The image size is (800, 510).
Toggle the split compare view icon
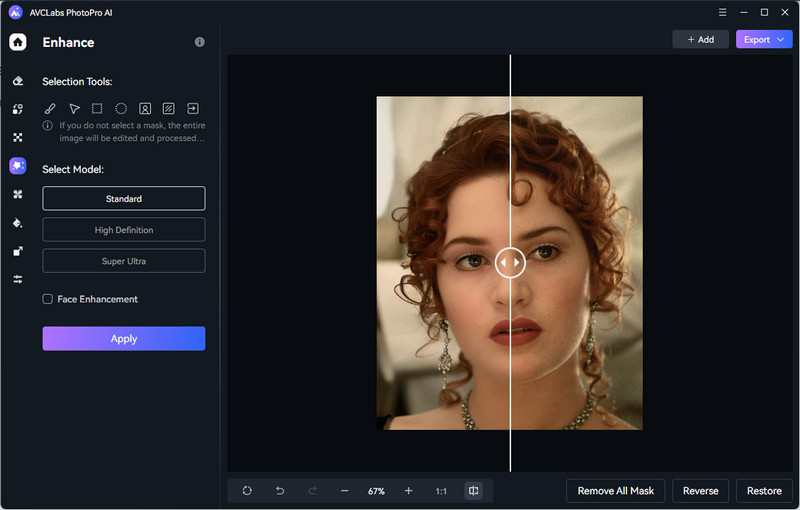pyautogui.click(x=473, y=491)
